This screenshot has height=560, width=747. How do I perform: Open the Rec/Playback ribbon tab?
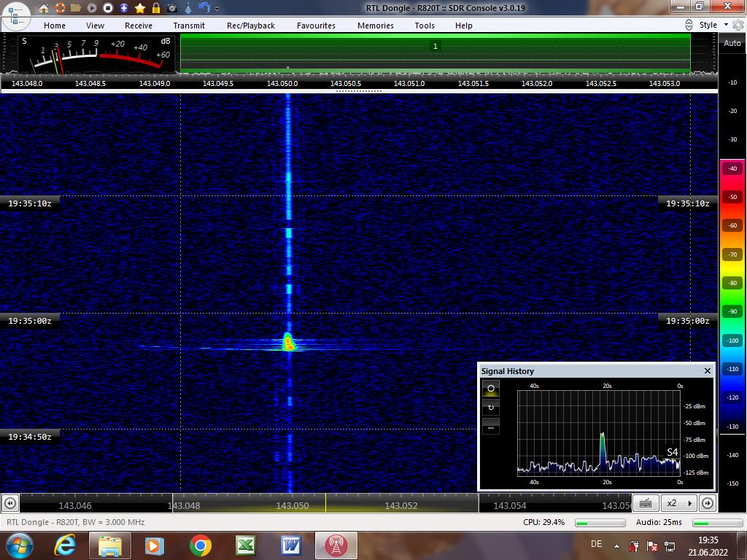click(x=251, y=26)
